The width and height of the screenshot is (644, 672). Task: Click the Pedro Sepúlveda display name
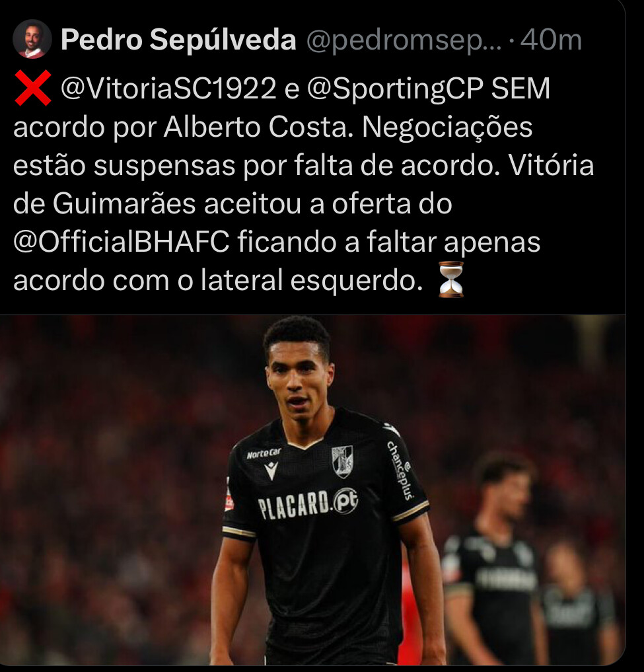[179, 39]
